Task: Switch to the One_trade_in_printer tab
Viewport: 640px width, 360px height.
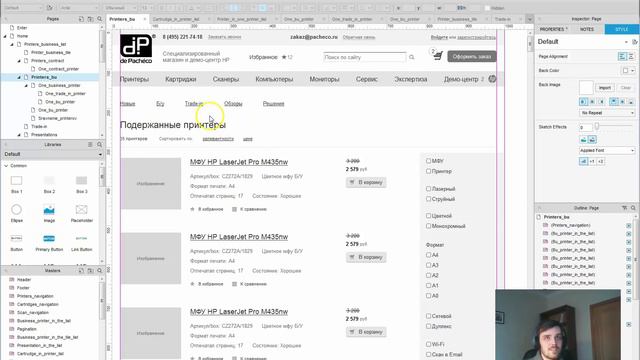Action: (x=352, y=19)
